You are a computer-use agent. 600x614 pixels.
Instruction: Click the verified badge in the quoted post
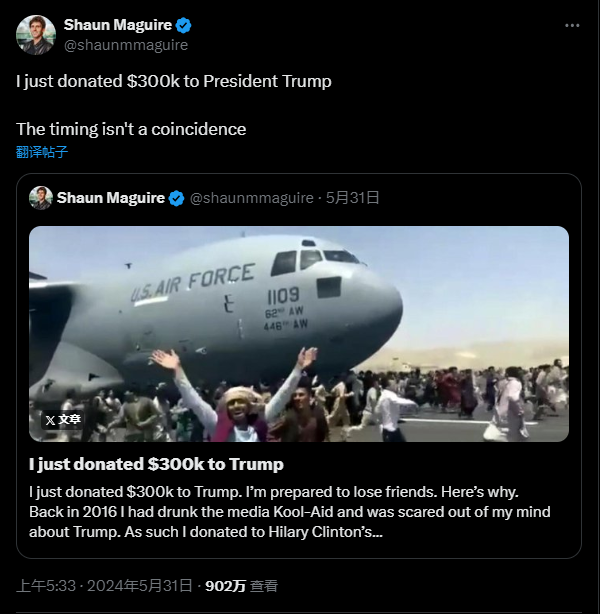(176, 198)
